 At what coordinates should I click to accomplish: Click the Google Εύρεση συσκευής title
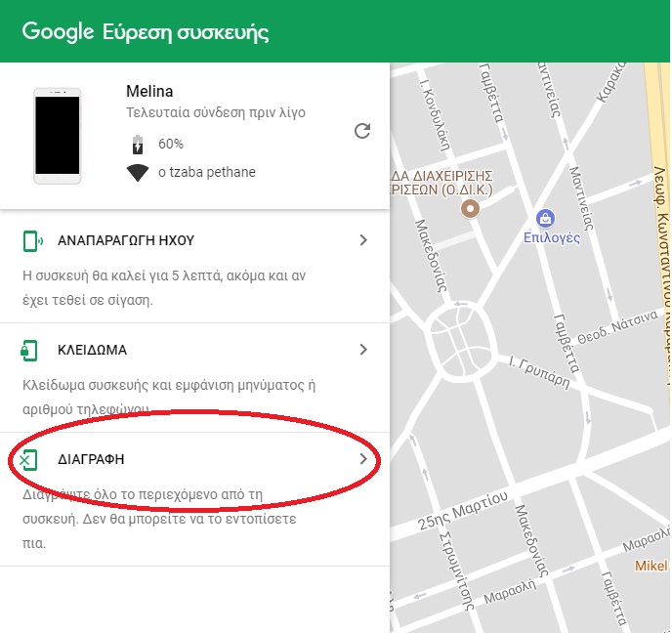(146, 32)
